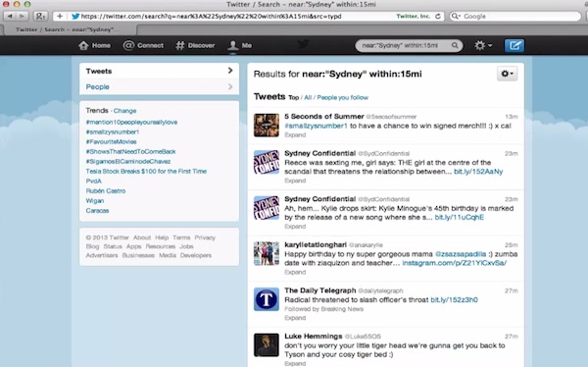This screenshot has width=588, height=367.
Task: Expand the Luke Hemmings tweet
Action: coord(295,364)
